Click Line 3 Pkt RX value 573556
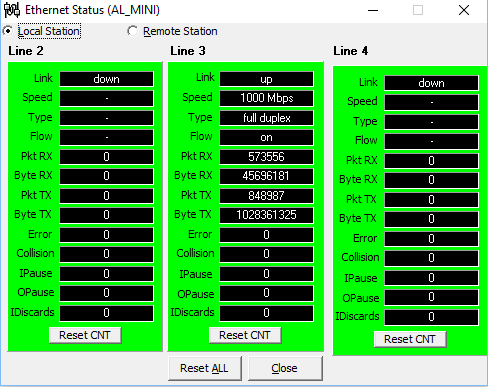488x387 pixels. 266,157
